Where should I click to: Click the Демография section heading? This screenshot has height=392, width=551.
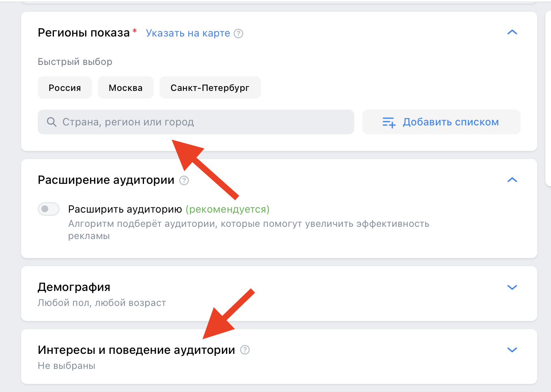[x=73, y=287]
